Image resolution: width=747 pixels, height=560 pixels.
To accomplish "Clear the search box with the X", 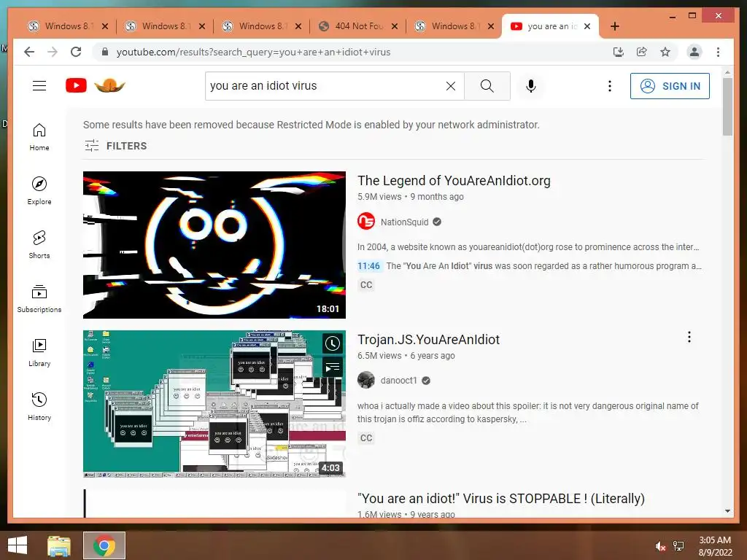I will [451, 86].
